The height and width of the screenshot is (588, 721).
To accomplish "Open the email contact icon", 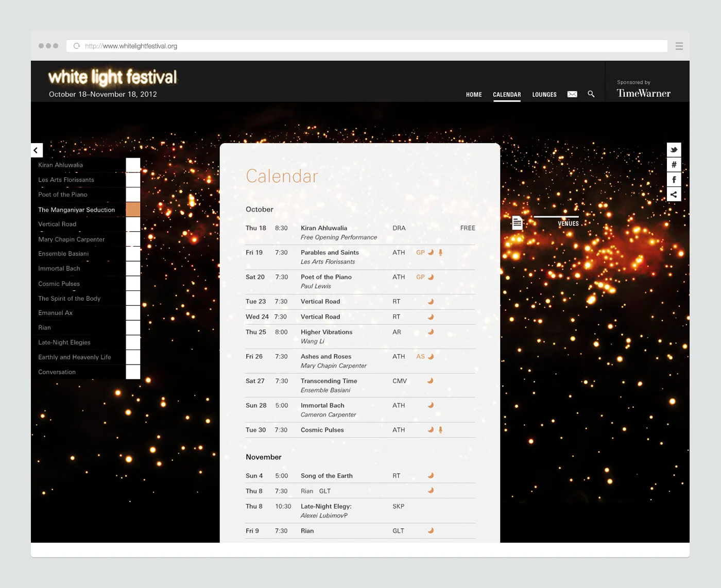I will (572, 94).
